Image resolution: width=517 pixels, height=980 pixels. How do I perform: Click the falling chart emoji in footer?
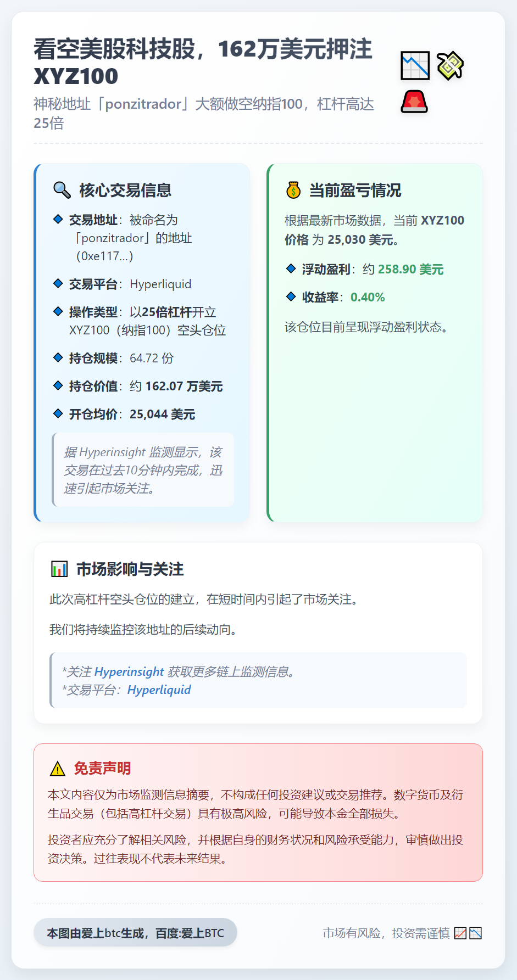click(x=476, y=933)
